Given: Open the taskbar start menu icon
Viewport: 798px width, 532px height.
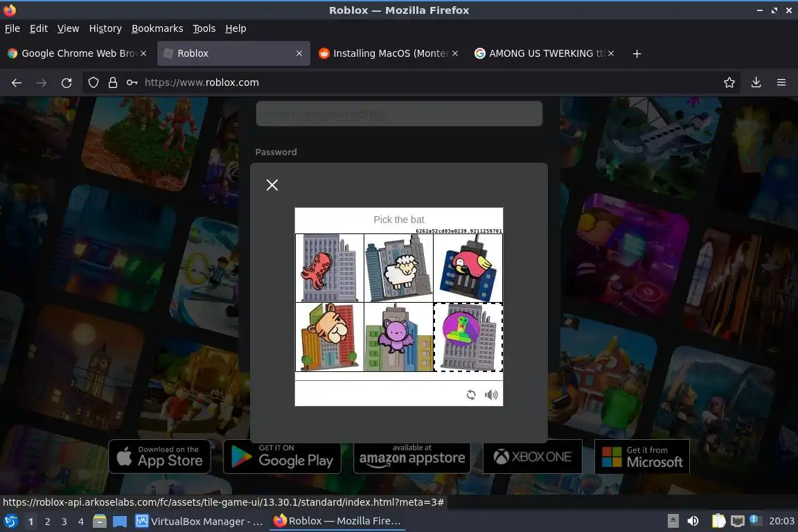Looking at the screenshot, I should tap(10, 522).
